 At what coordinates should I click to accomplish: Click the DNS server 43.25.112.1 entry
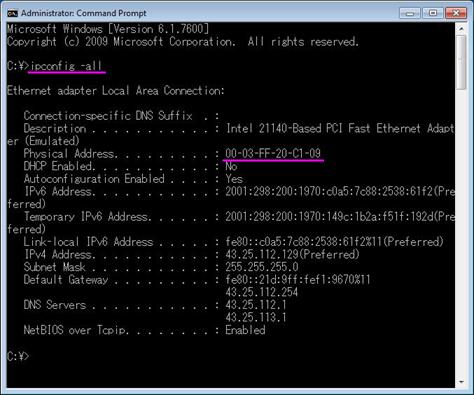pos(256,305)
